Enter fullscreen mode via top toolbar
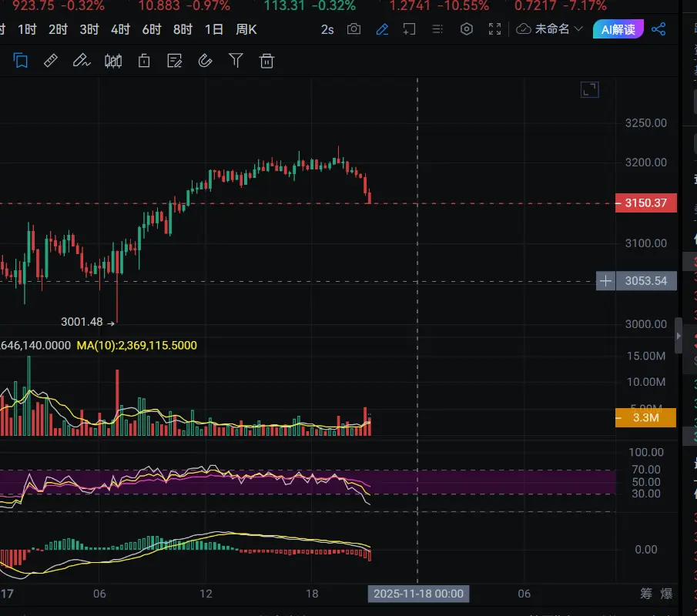697x616 pixels. (494, 29)
